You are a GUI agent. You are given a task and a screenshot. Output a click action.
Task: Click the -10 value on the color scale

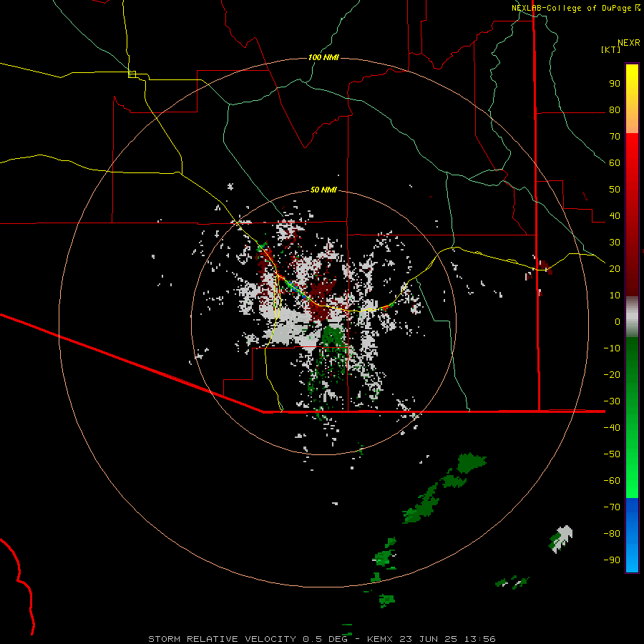point(612,348)
